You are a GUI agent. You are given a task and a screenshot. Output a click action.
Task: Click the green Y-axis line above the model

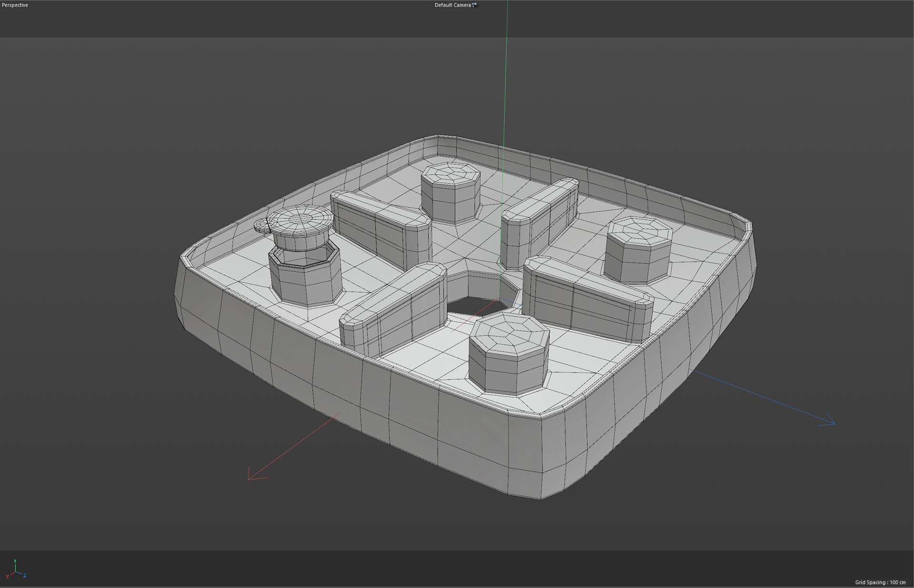(507, 71)
